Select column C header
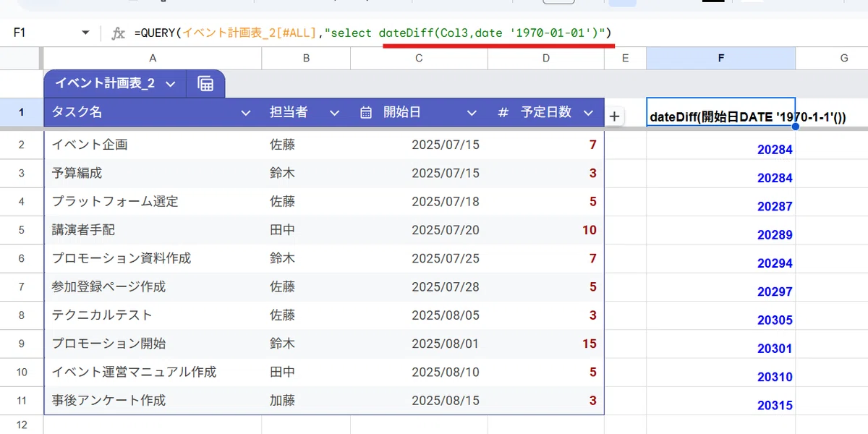This screenshot has height=434, width=868. [x=419, y=59]
